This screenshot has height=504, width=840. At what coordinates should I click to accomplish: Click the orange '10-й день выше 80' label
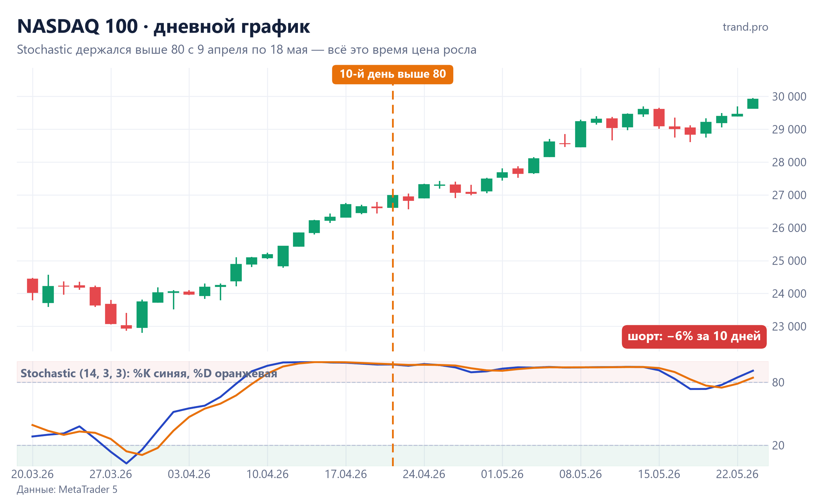(393, 74)
